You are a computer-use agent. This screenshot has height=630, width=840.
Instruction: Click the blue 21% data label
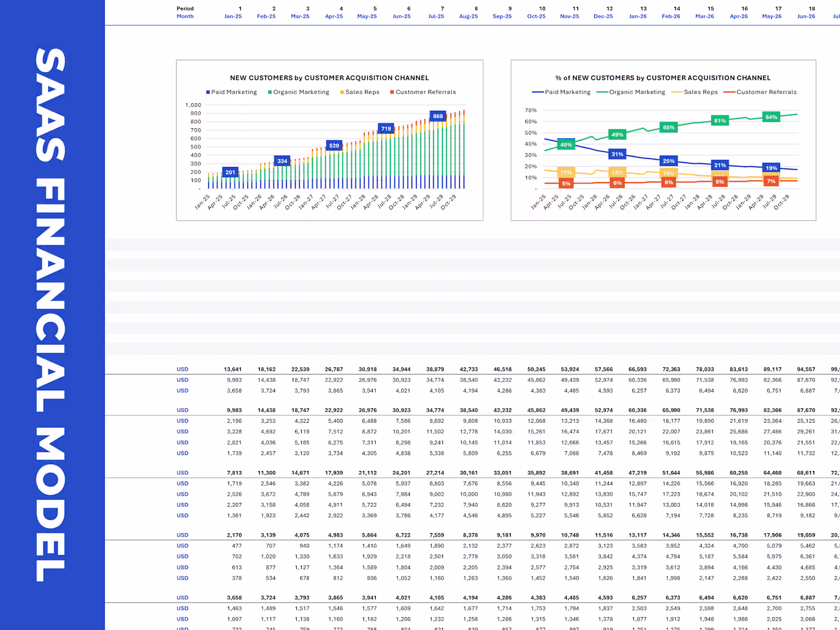720,165
